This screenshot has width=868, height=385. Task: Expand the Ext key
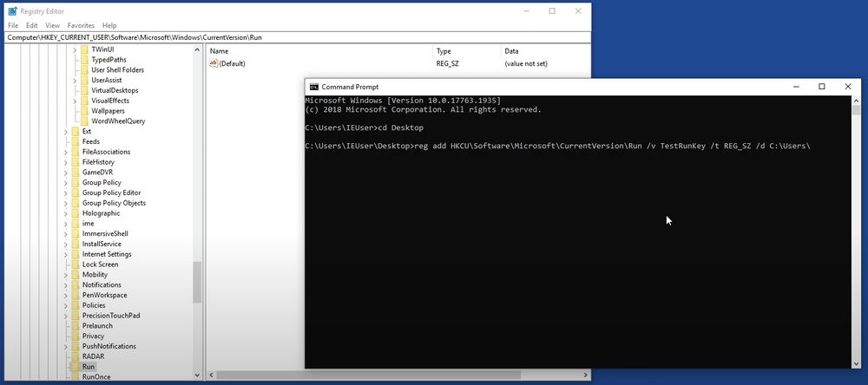point(66,132)
